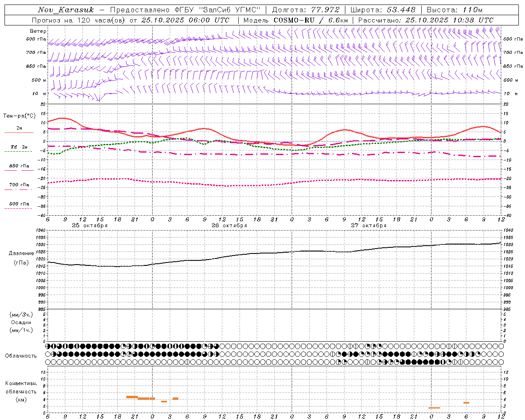Click the Модель COSMO-RU / 6.6км label

coord(296,20)
